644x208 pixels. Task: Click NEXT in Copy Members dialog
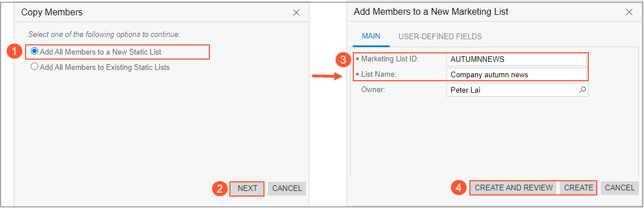pos(247,188)
